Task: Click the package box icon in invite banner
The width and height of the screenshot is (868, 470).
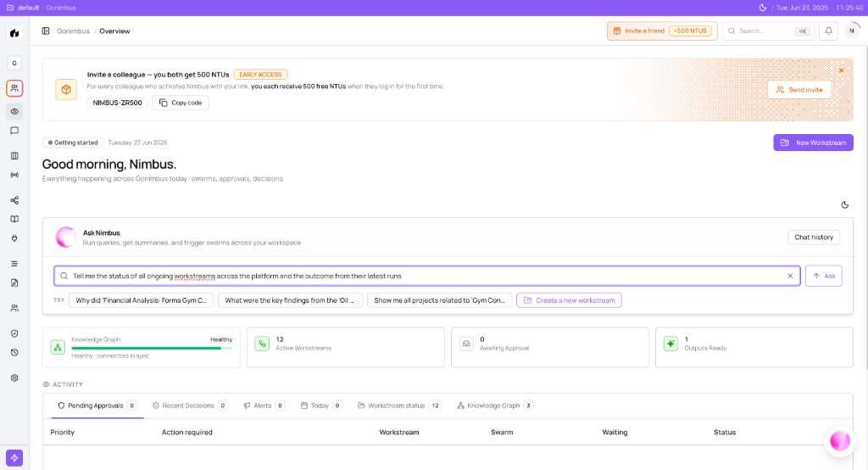Action: (x=66, y=90)
